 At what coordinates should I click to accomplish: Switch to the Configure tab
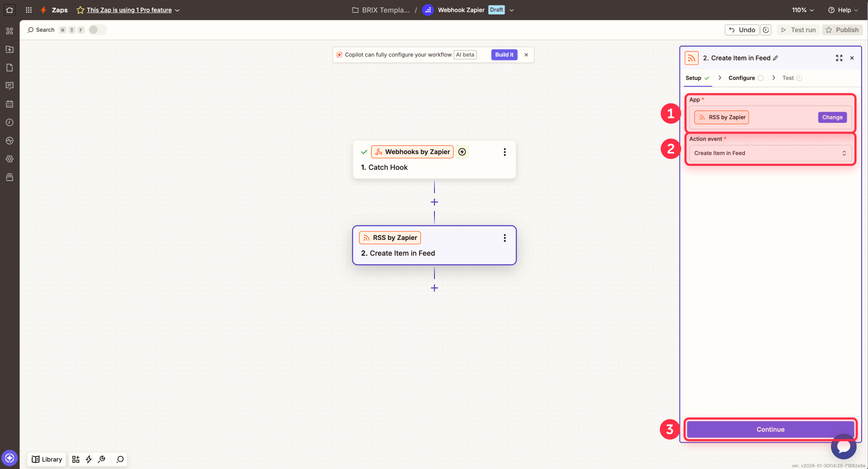pos(746,78)
